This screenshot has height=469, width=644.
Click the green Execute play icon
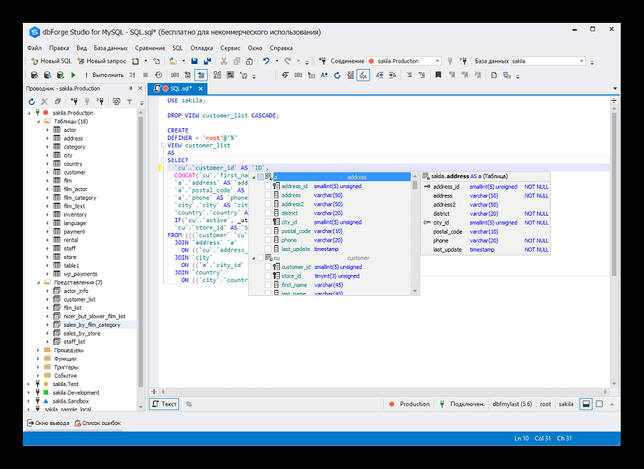[73, 75]
